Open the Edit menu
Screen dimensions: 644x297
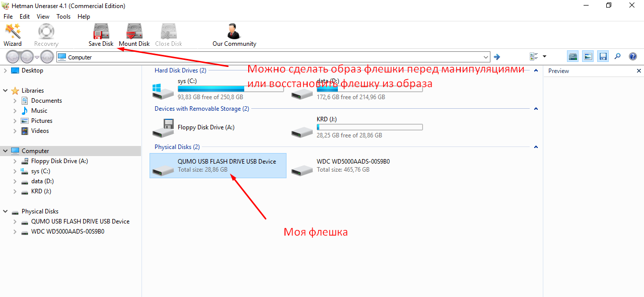pos(25,17)
